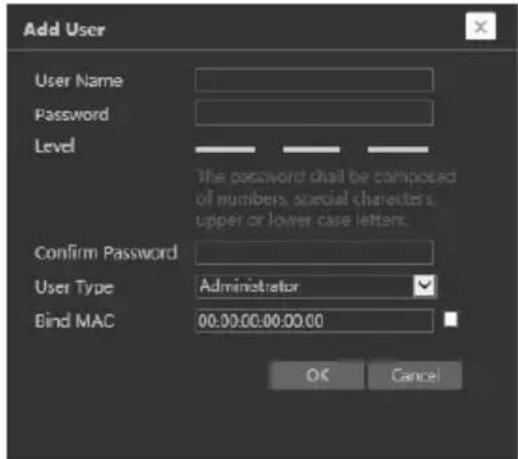518x459 pixels.
Task: Confirm with the OK button
Action: pos(317,375)
